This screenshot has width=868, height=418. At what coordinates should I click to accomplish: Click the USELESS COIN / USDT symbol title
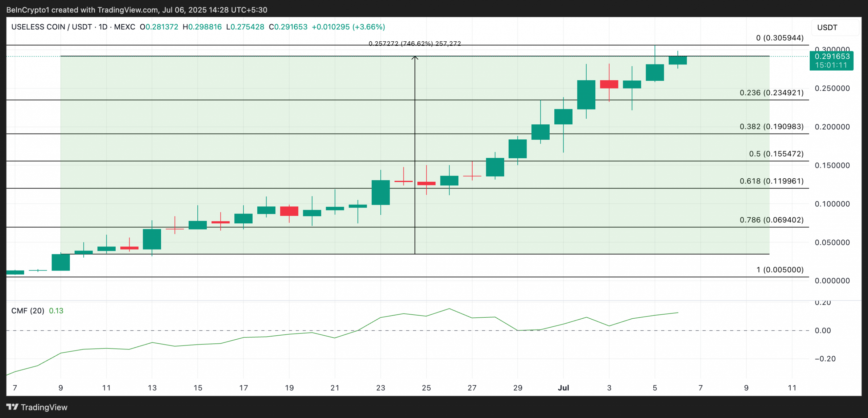(x=52, y=27)
